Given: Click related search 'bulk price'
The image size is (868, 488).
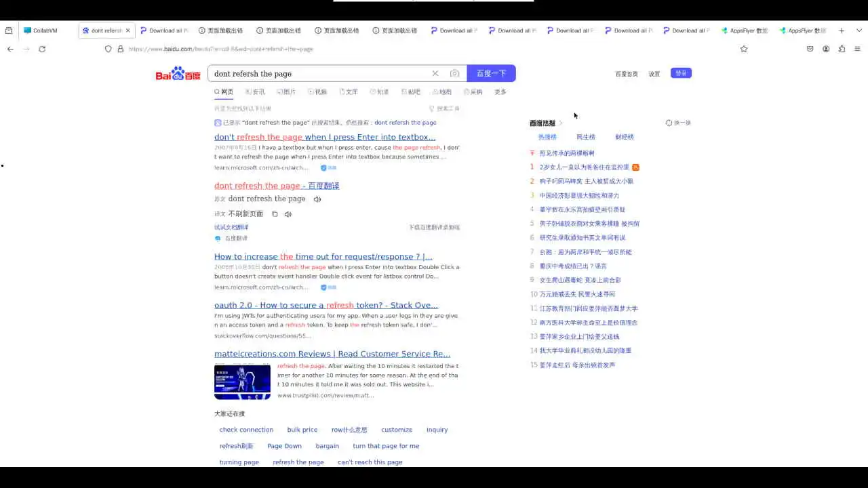Looking at the screenshot, I should coord(302,430).
